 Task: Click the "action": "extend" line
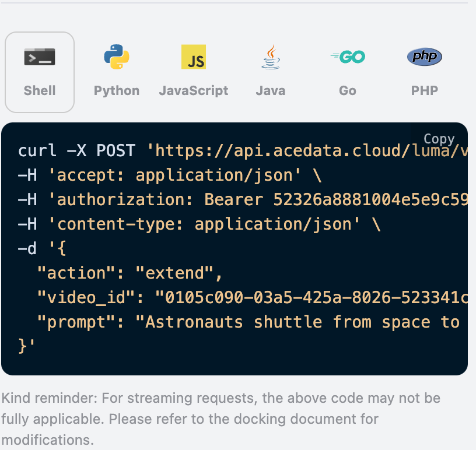coord(130,273)
